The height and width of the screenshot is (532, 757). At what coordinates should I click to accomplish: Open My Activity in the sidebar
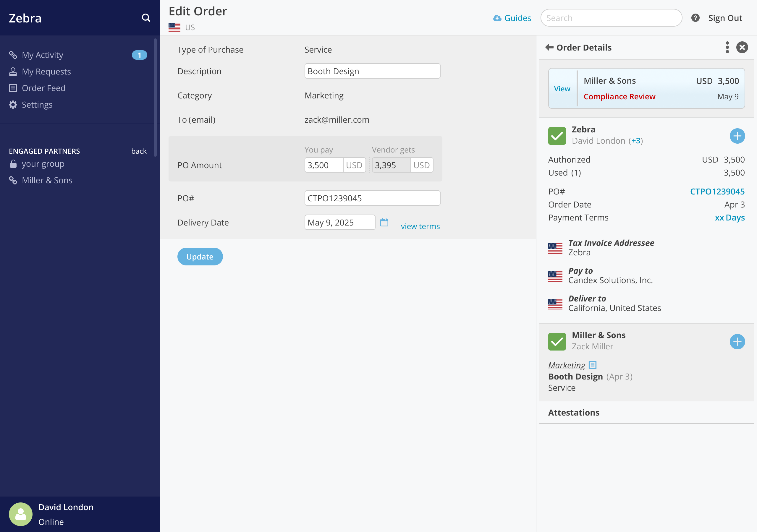pyautogui.click(x=43, y=55)
